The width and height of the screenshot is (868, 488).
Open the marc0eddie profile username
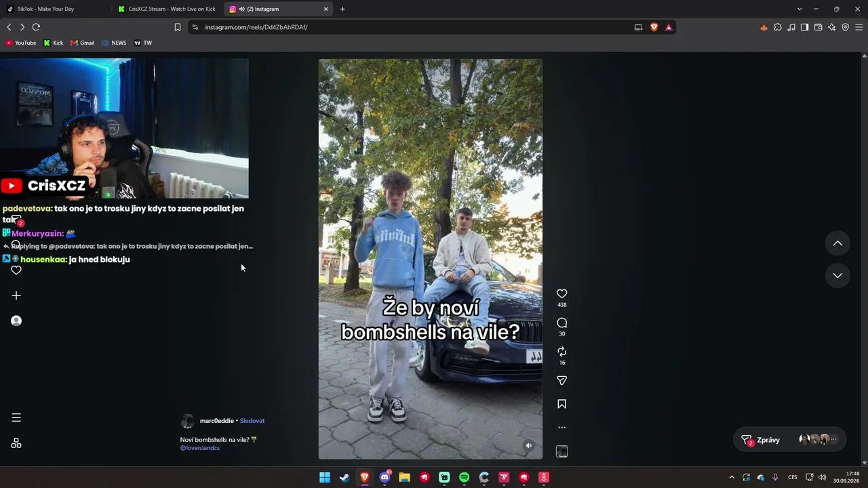(x=217, y=421)
